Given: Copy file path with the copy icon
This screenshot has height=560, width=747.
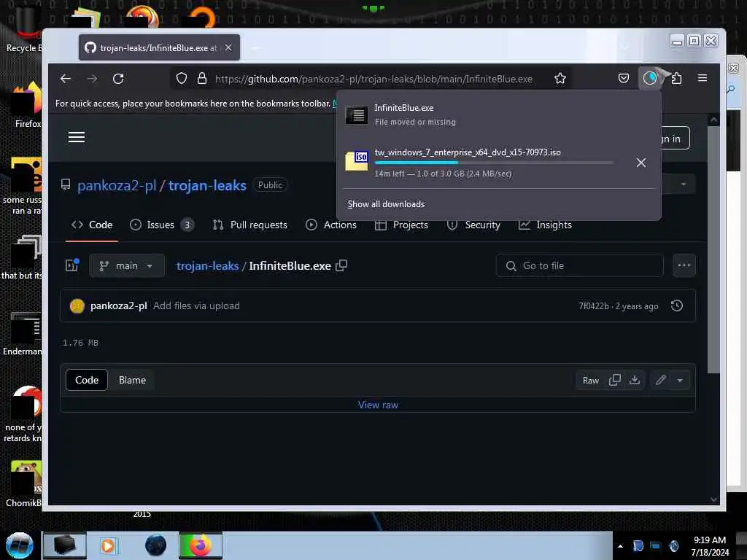Looking at the screenshot, I should coord(341,265).
